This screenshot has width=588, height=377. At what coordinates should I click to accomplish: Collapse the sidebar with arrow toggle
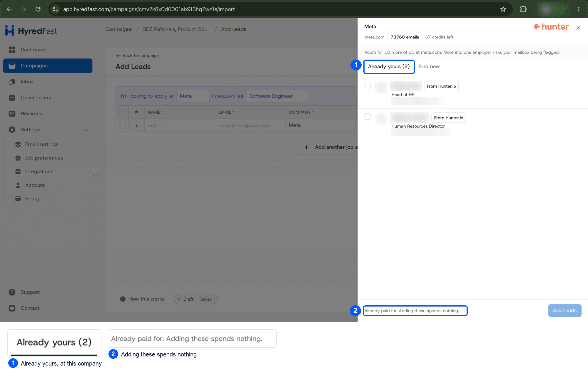(x=96, y=170)
